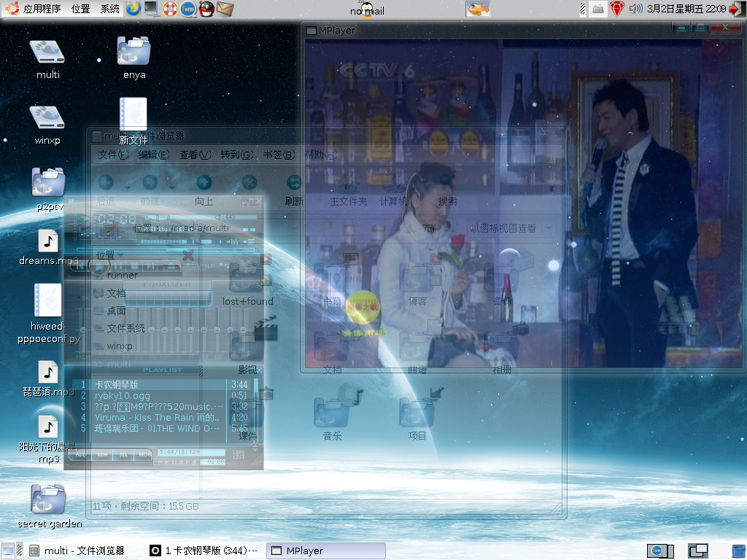Stop playback in the audio player
Image resolution: width=747 pixels, height=560 pixels.
134,265
